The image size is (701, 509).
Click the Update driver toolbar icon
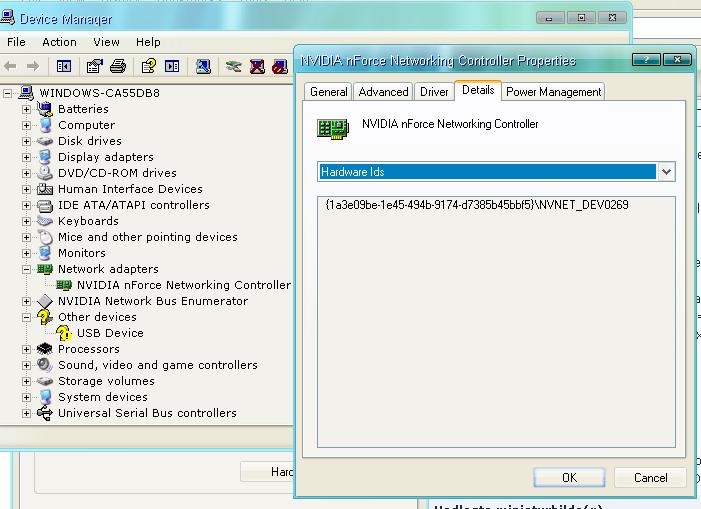coord(233,67)
